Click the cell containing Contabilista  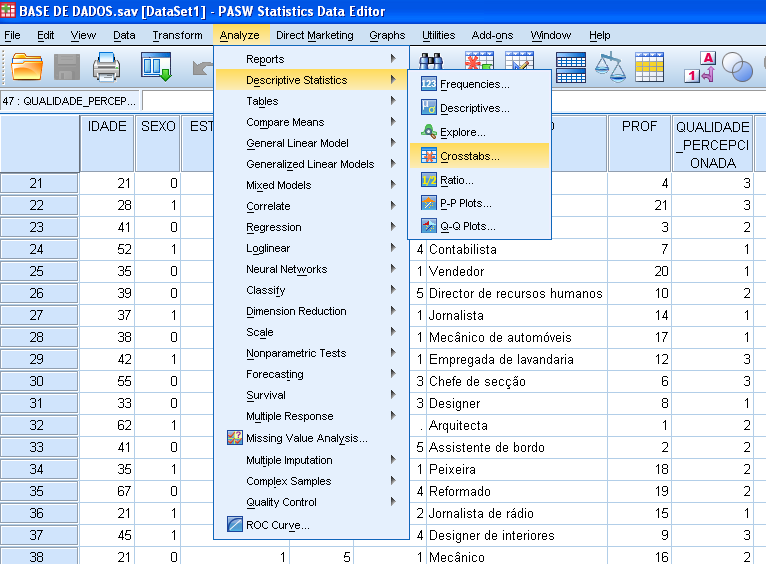(517, 249)
